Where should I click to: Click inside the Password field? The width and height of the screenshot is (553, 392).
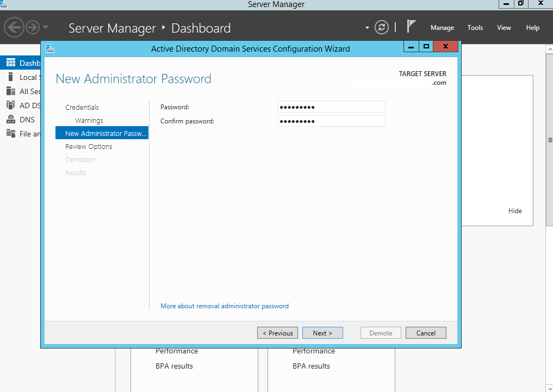331,107
